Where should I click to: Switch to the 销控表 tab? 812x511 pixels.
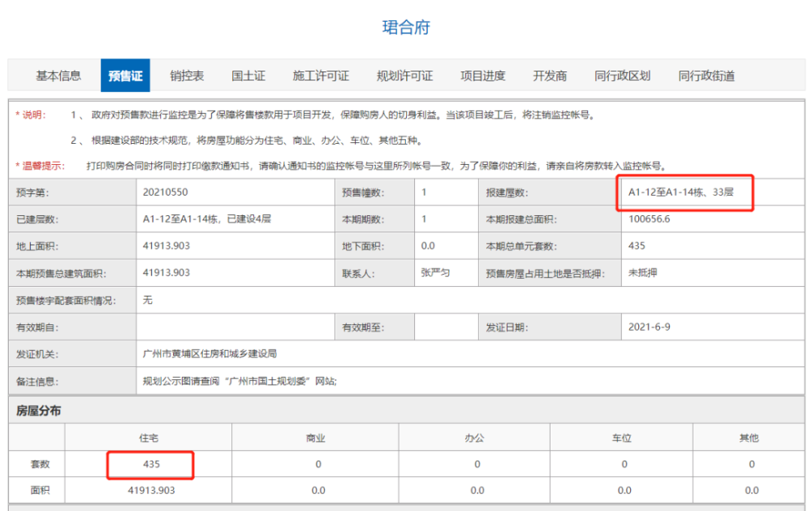(187, 76)
